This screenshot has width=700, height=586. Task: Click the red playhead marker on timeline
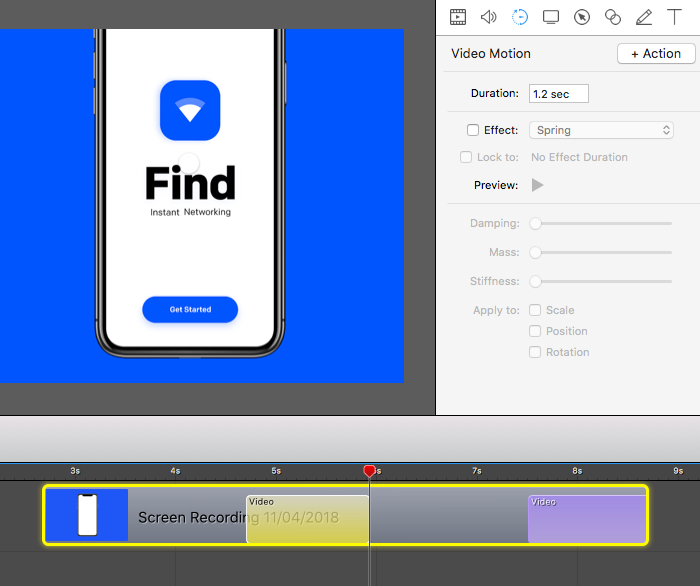tap(369, 471)
